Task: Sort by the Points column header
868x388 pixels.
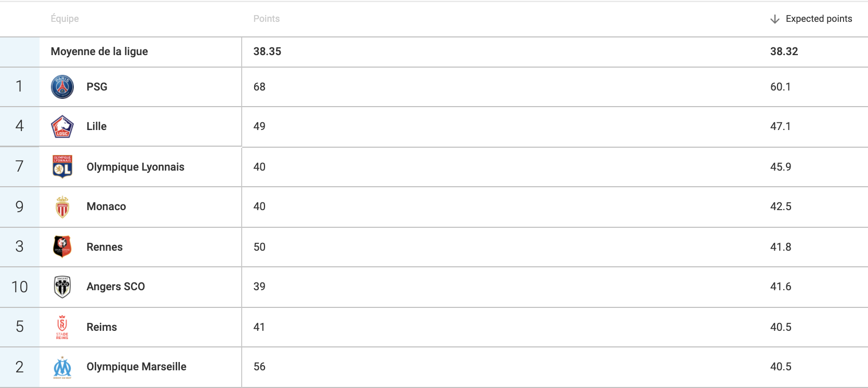Action: tap(267, 19)
